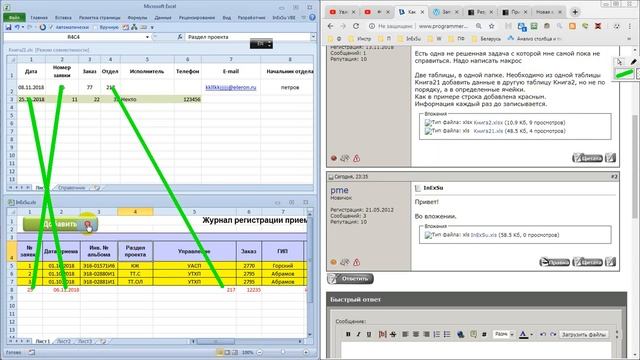Open the InExSu bookmarks folder
Image resolution: width=640 pixels, height=360 pixels.
tap(409, 39)
